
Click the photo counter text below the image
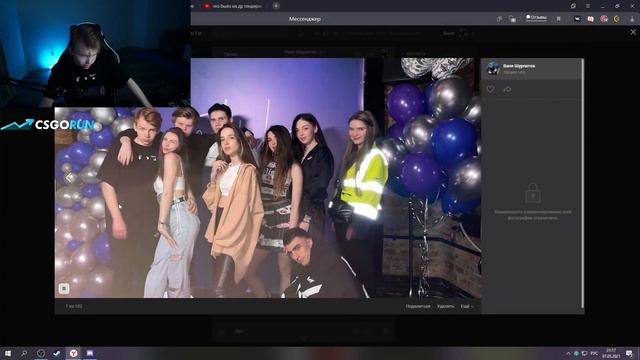74,306
